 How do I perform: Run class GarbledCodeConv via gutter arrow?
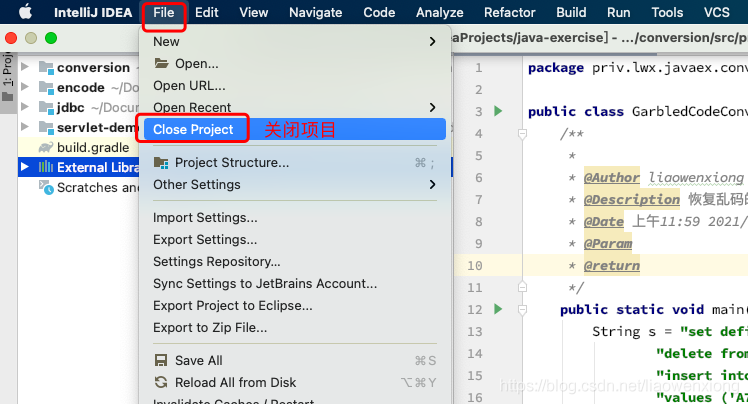(498, 111)
